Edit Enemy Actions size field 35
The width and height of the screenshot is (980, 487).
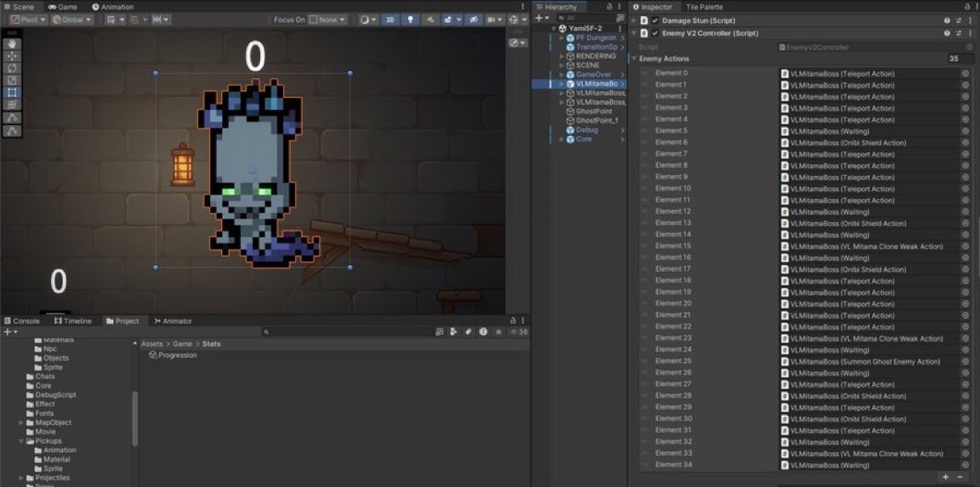(x=960, y=59)
